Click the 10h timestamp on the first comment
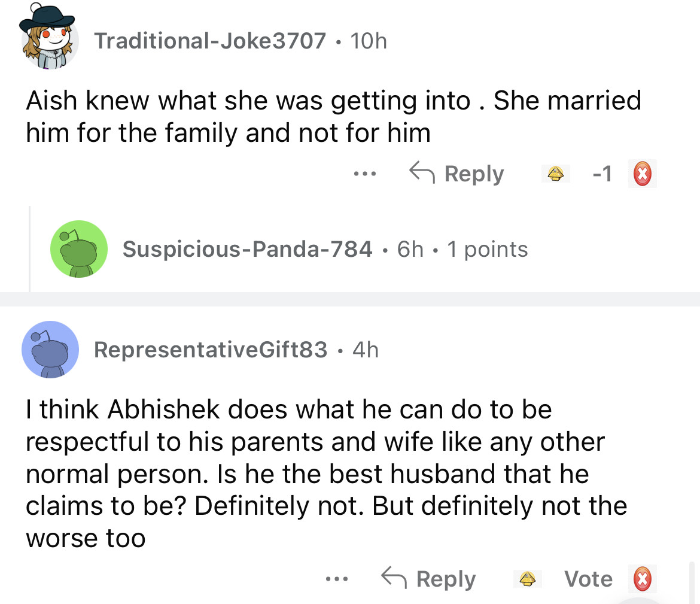 click(x=369, y=41)
